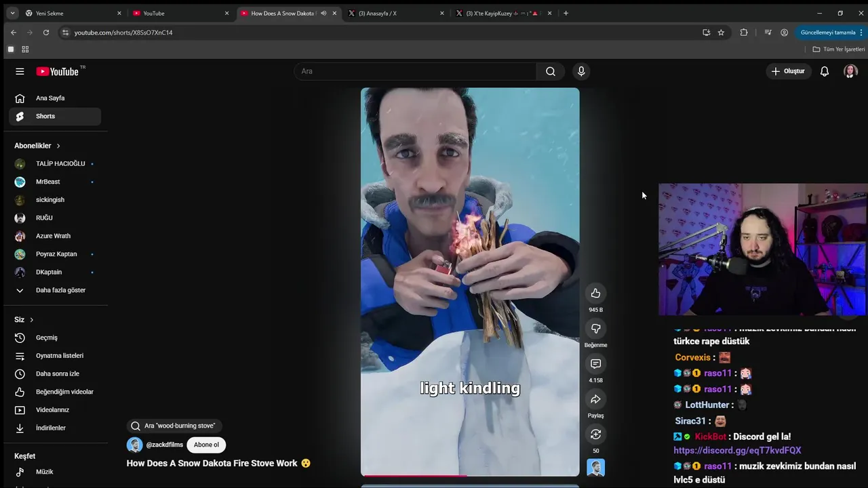
Task: Open Chrome media control icon
Action: (768, 33)
